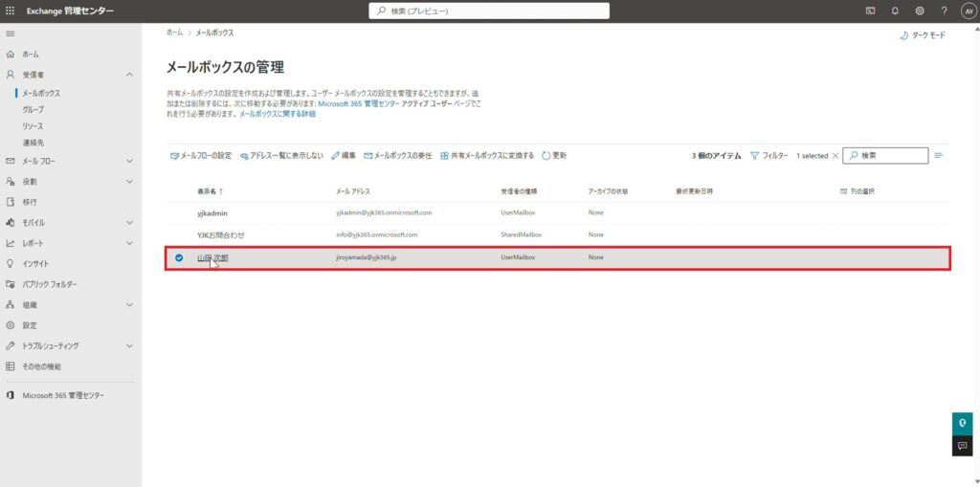
Task: Click the ホーム breadcrumb link
Action: pos(174,33)
